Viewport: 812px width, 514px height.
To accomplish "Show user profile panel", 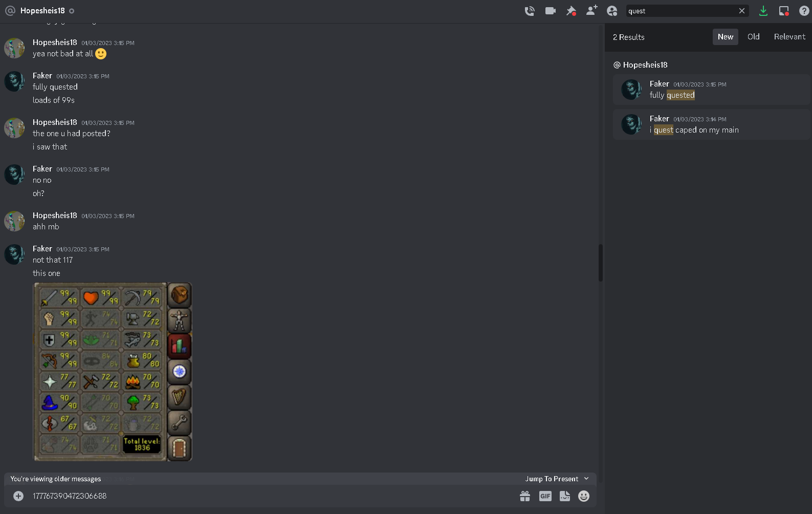I will 612,11.
